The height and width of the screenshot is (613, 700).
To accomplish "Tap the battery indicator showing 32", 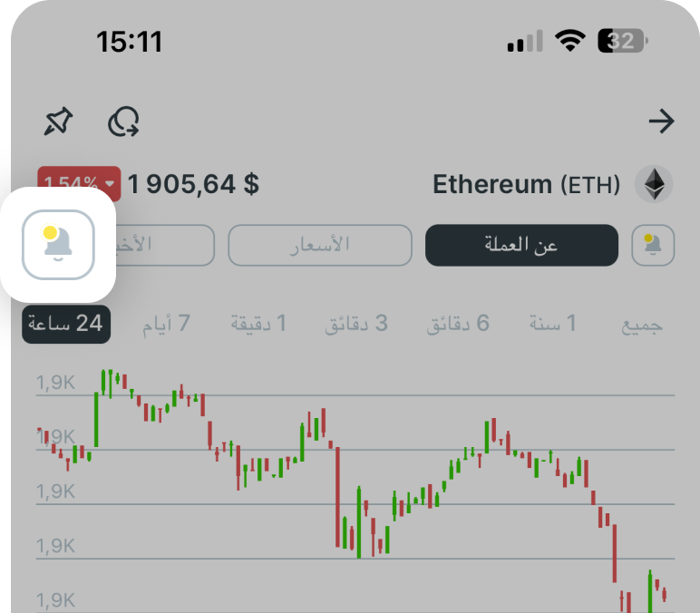I will coord(623,41).
